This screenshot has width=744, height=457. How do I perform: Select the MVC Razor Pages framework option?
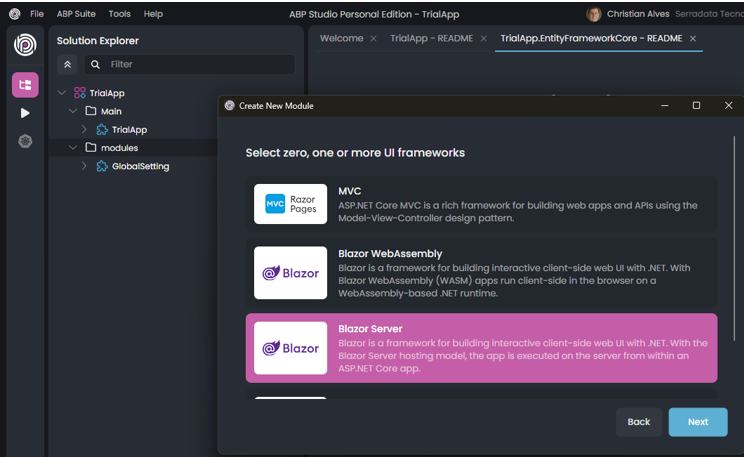coord(481,205)
